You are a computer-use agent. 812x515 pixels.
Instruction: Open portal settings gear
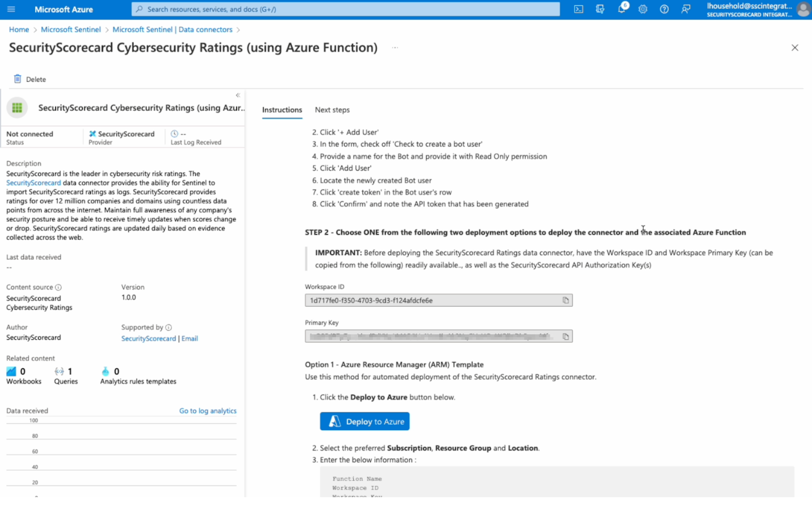[x=642, y=9]
